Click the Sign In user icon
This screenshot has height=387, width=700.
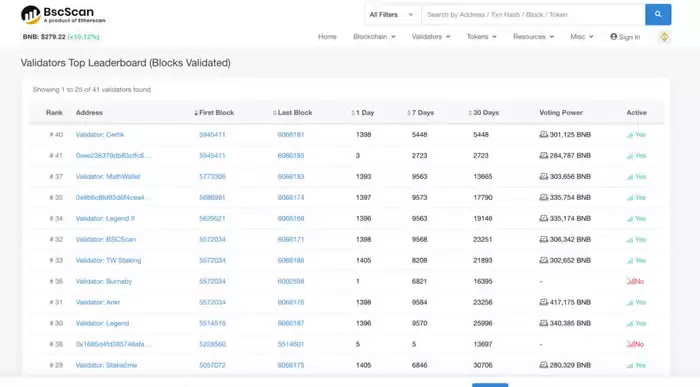614,37
